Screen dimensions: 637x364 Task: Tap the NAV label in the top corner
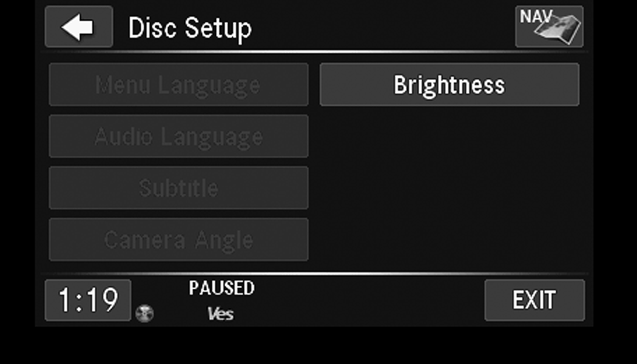[531, 16]
